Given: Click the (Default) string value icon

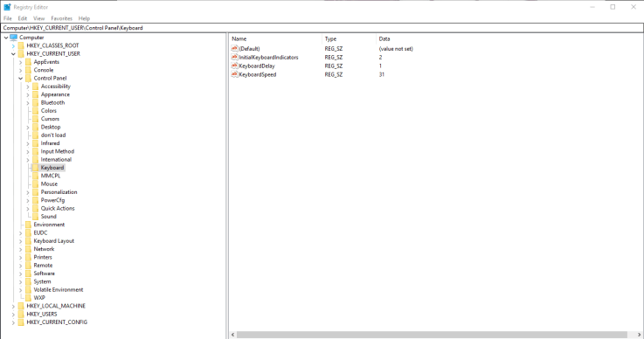Looking at the screenshot, I should point(234,48).
